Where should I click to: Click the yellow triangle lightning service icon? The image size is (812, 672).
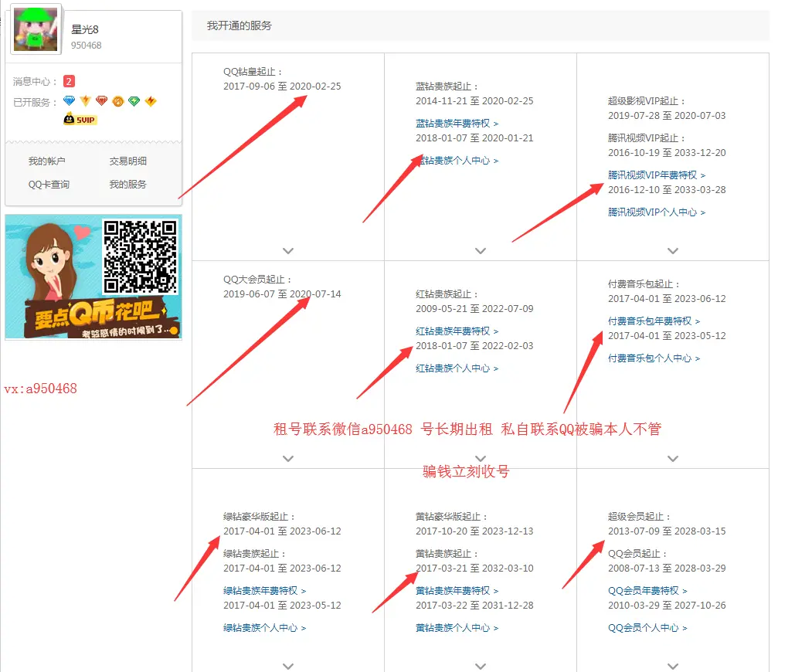(86, 101)
